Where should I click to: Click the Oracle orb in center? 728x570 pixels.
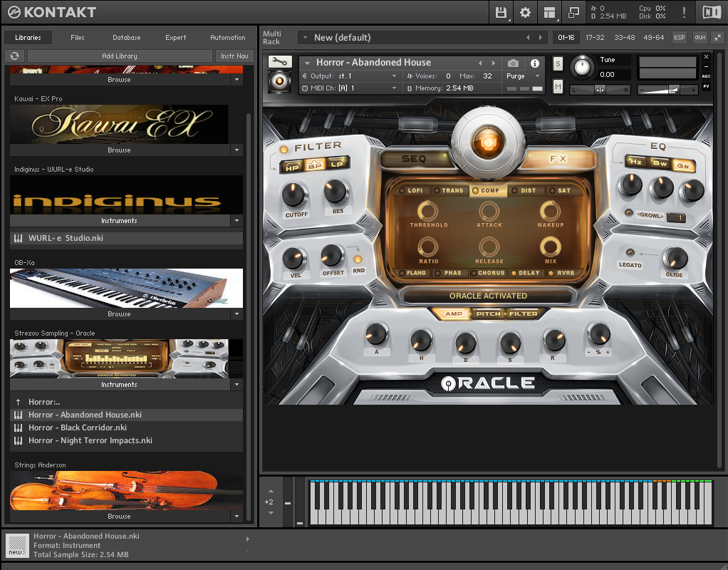point(488,142)
